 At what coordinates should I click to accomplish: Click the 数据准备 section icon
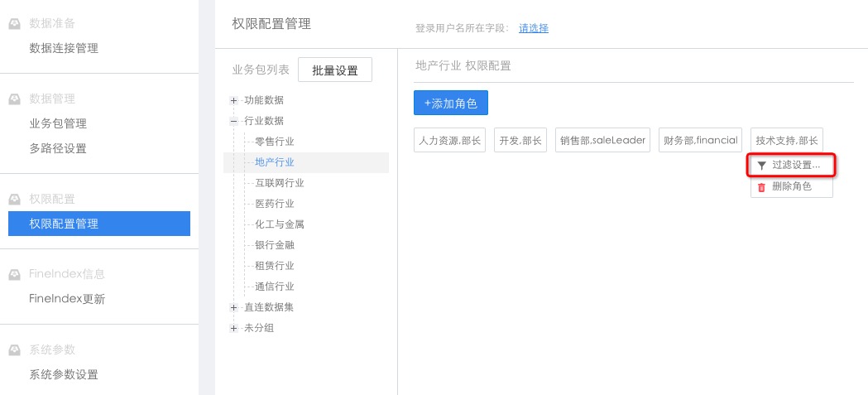(x=15, y=24)
